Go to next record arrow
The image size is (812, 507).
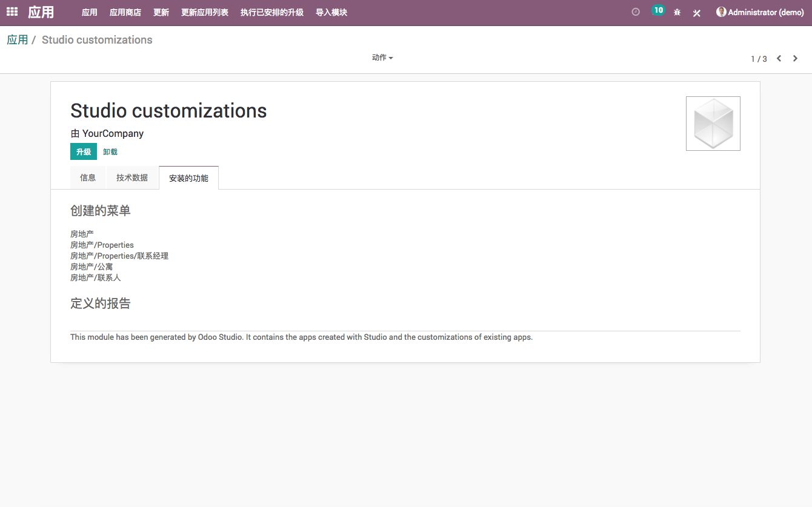[796, 59]
